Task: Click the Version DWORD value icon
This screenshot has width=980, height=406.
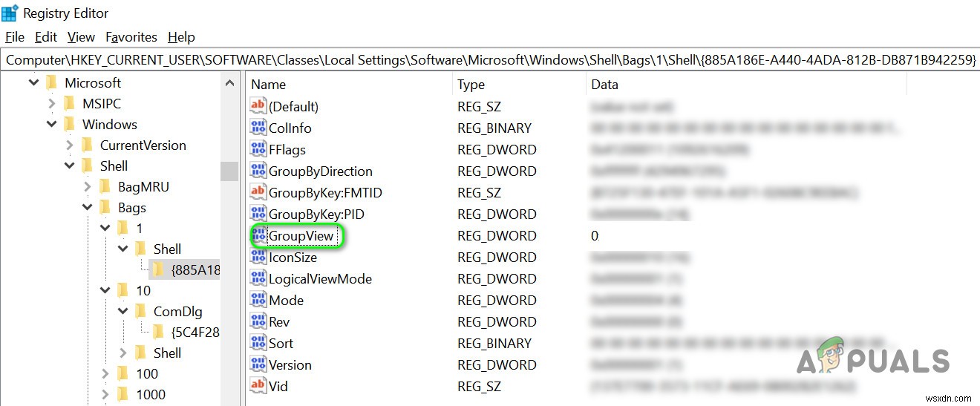Action: (258, 364)
